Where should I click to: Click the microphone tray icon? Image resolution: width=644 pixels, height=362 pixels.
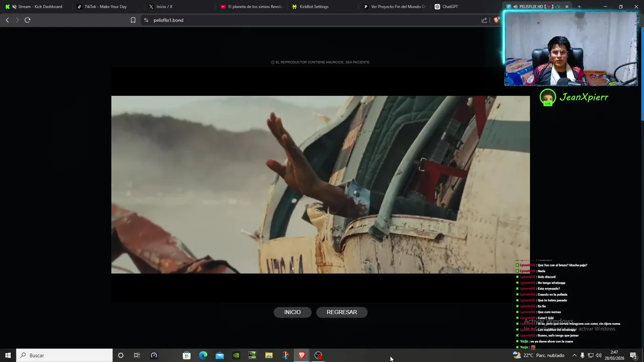(583, 355)
